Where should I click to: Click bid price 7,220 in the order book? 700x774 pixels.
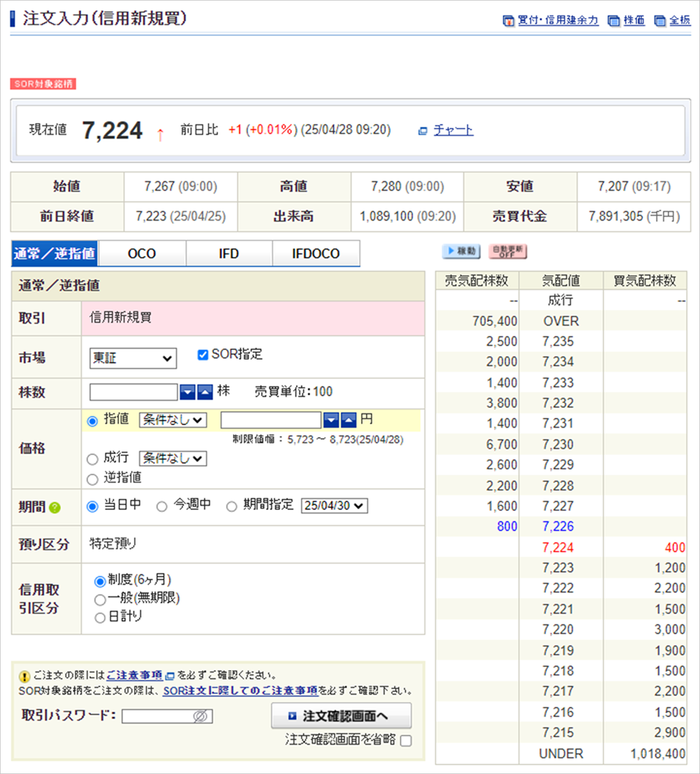[558, 630]
